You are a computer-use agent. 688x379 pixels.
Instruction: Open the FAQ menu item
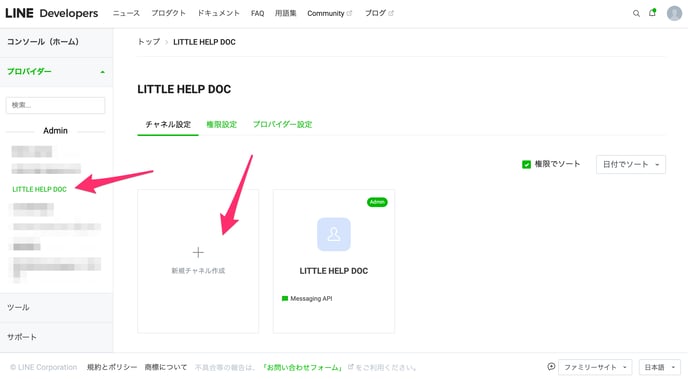[258, 14]
